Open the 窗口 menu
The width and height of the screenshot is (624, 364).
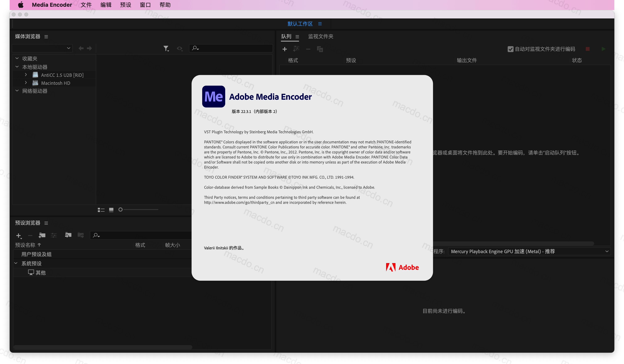(x=145, y=5)
